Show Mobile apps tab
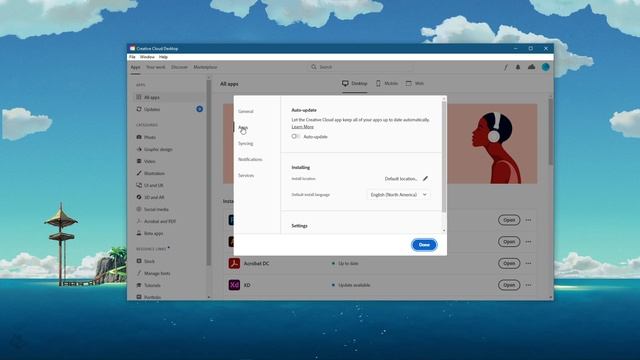Viewport: 640px width, 360px height. 387,83
